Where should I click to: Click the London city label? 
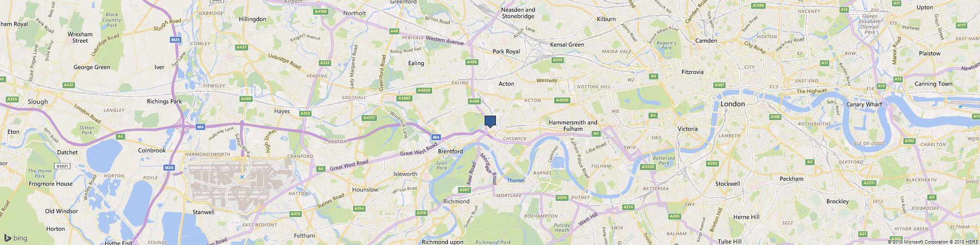(733, 104)
